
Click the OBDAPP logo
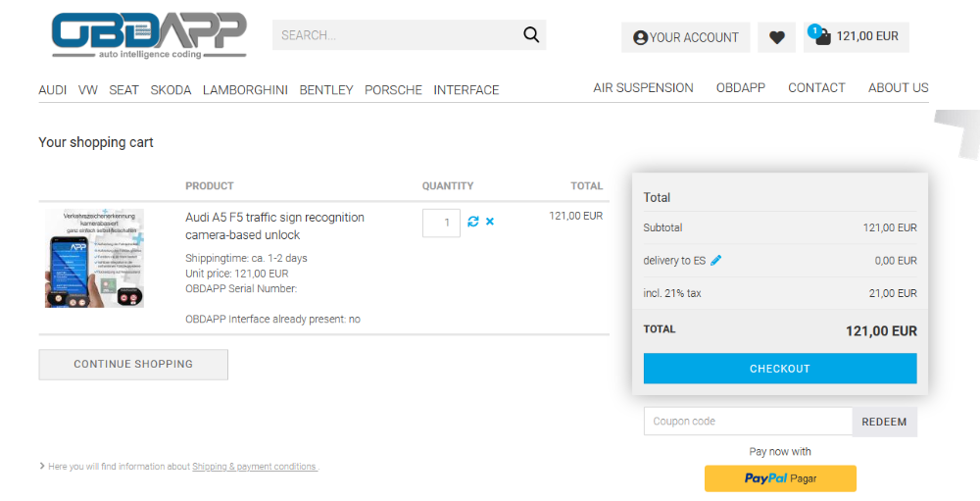[149, 35]
